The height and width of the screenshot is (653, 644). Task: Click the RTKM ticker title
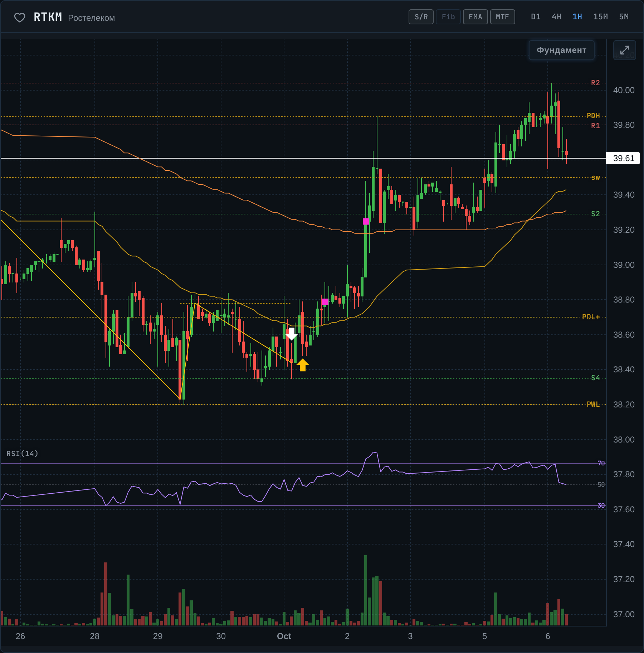click(x=48, y=17)
